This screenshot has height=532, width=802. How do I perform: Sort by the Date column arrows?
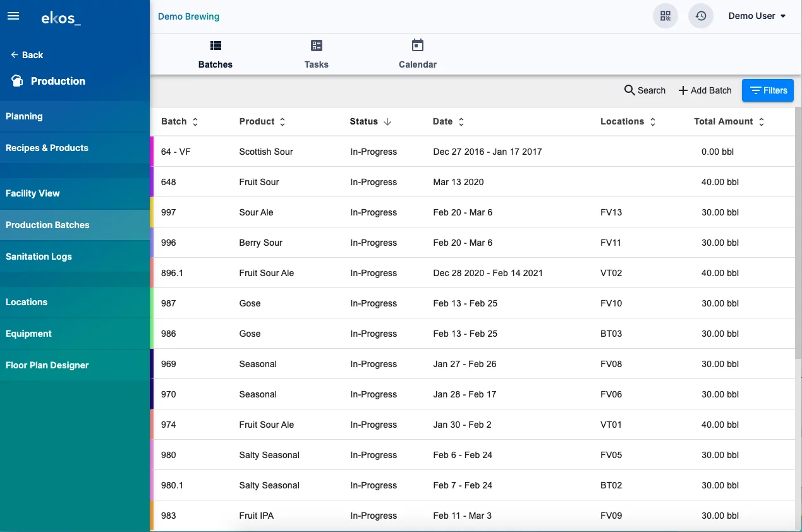[461, 122]
